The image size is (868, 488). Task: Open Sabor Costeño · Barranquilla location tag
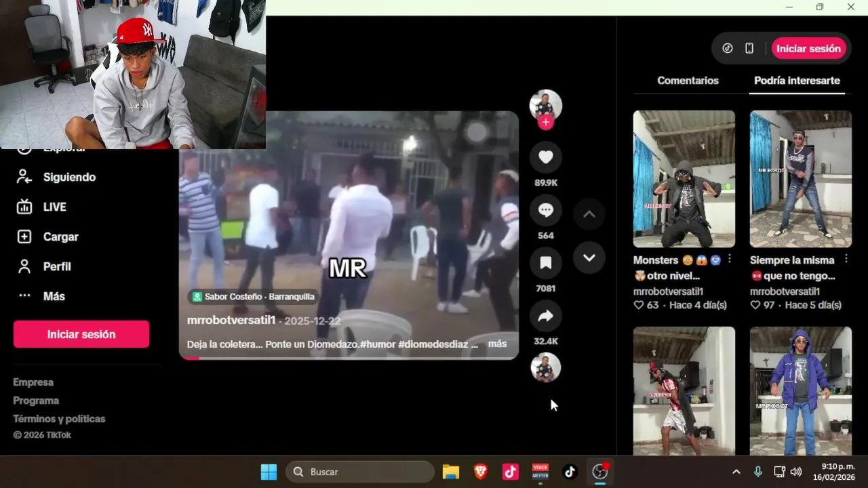(254, 297)
